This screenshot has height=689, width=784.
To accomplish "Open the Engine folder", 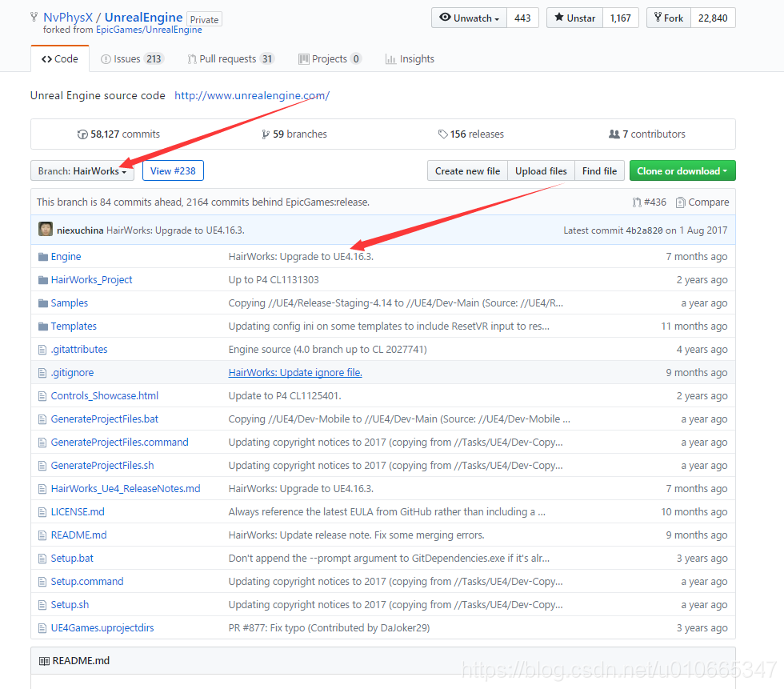I will point(66,257).
